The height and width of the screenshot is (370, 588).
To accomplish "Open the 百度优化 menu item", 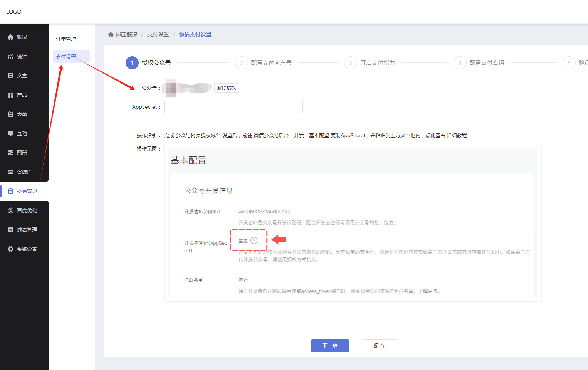I will [27, 210].
